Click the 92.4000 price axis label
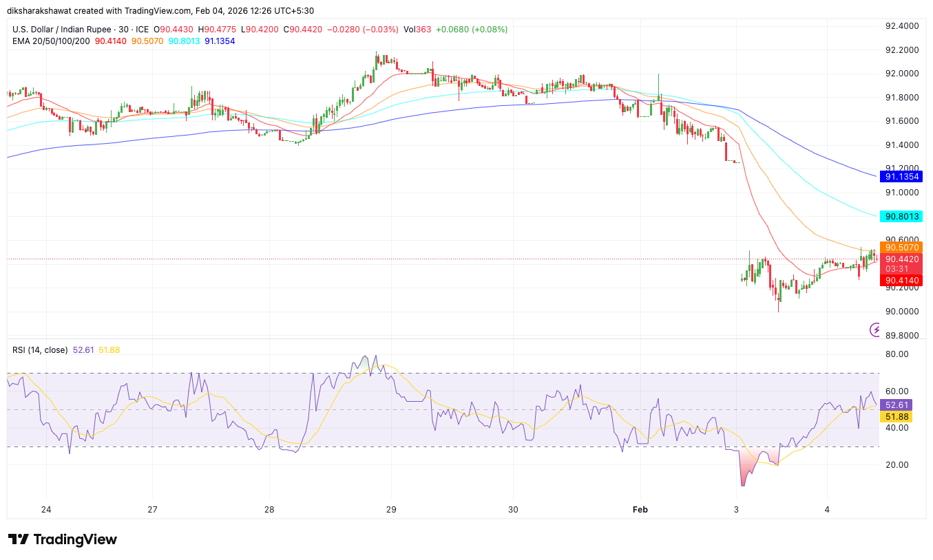The image size is (933, 560). pyautogui.click(x=901, y=26)
